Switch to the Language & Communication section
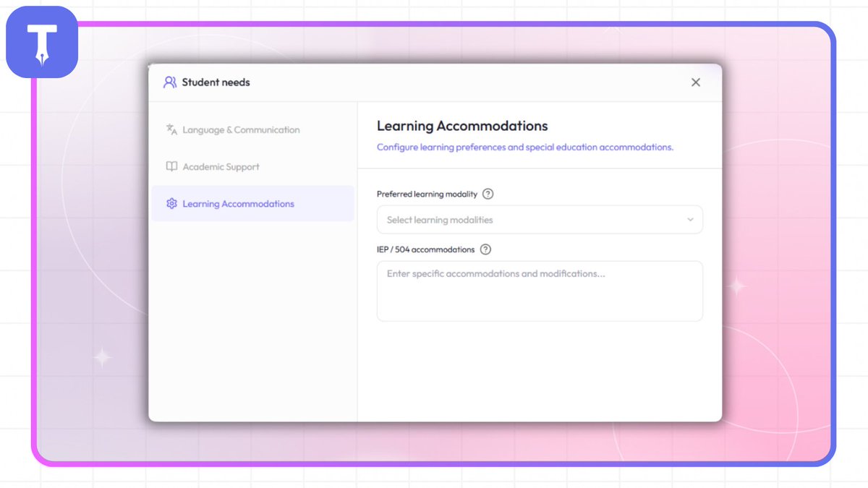 240,129
